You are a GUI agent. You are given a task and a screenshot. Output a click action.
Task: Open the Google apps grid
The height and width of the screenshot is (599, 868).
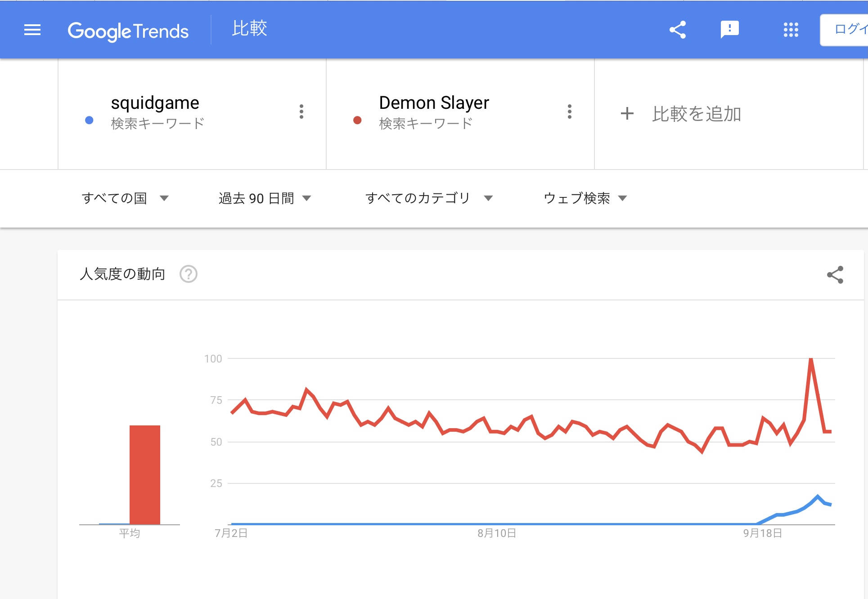pyautogui.click(x=791, y=30)
